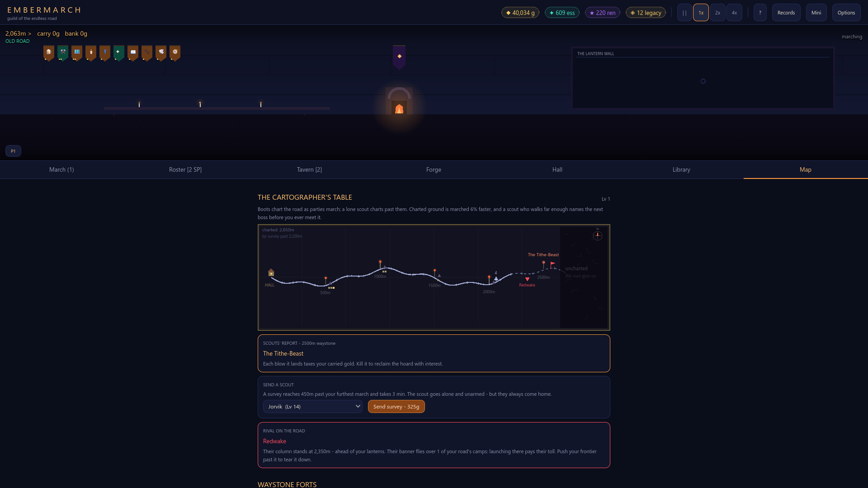The image size is (868, 488).
Task: Click the gold counter showing 40,034 g
Action: tap(520, 13)
